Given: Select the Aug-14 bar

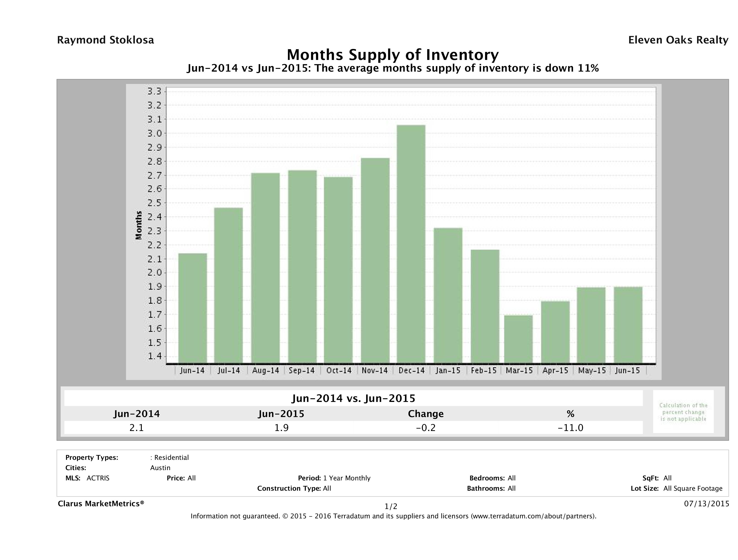Looking at the screenshot, I should pos(265,268).
